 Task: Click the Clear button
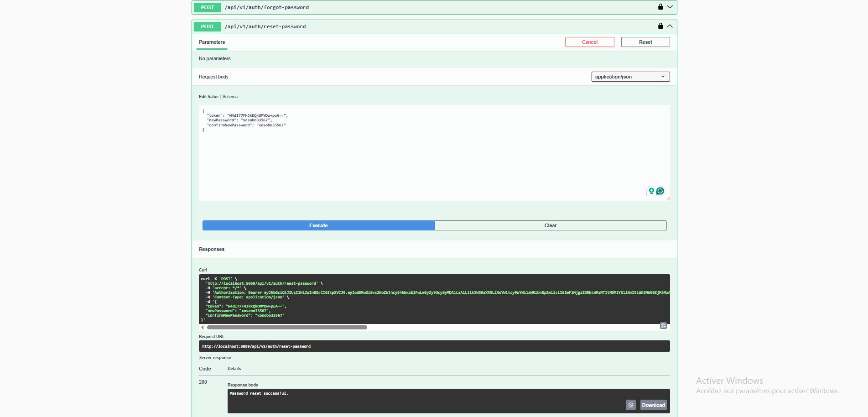click(550, 225)
